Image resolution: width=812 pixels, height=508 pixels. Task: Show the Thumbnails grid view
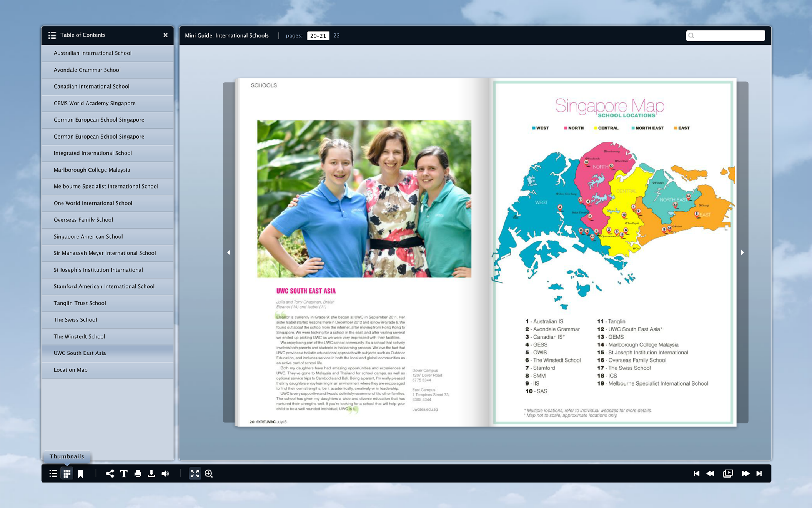[x=67, y=473]
